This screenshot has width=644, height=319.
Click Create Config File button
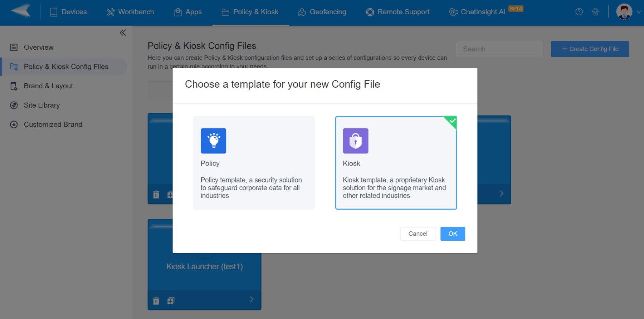point(590,49)
